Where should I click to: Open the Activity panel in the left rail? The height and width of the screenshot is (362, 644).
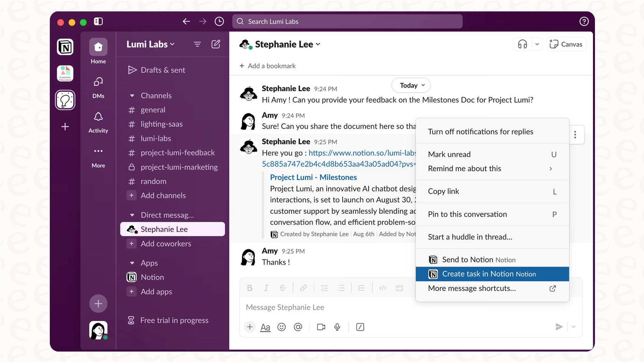[x=98, y=122]
